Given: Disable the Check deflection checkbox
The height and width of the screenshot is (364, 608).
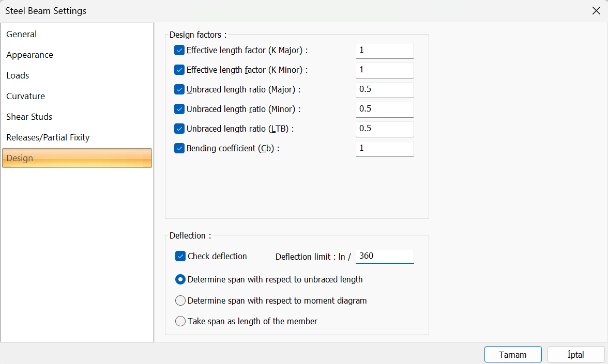Looking at the screenshot, I should point(180,256).
